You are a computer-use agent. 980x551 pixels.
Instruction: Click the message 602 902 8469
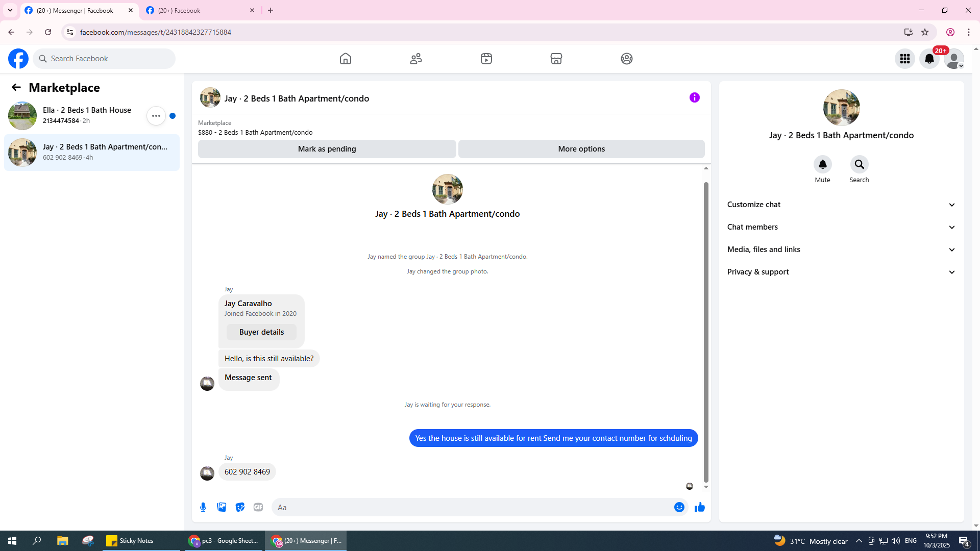(247, 472)
